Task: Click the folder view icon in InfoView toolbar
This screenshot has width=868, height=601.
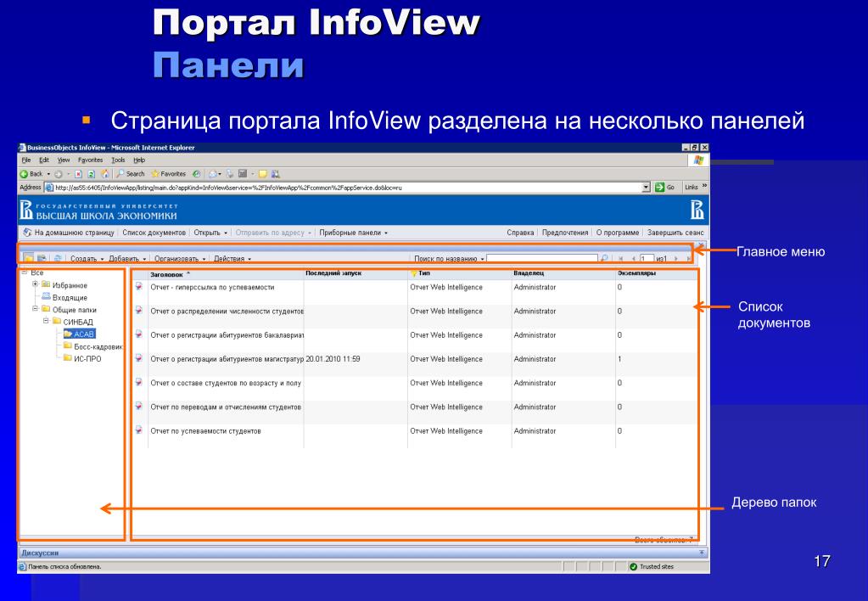Action: point(28,258)
